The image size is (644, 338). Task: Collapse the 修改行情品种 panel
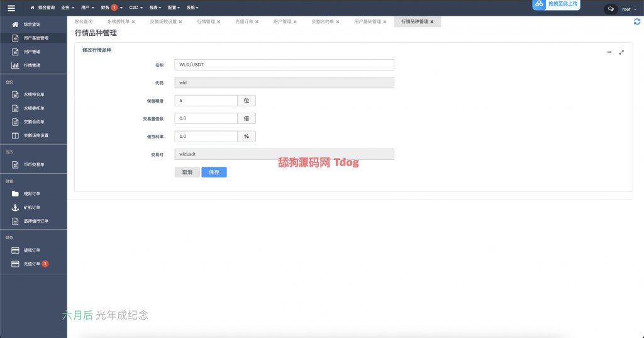(609, 52)
